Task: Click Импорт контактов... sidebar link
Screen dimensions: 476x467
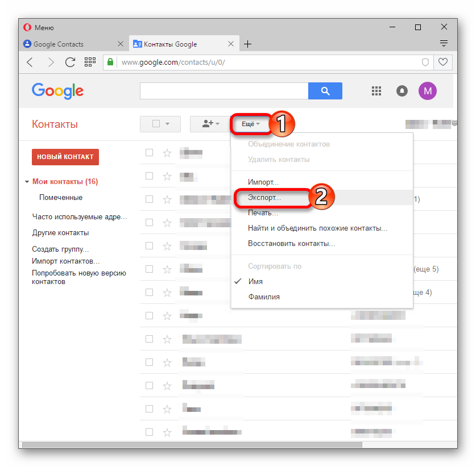Action: point(65,261)
